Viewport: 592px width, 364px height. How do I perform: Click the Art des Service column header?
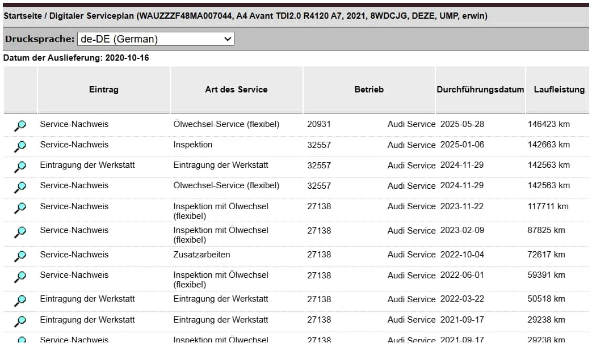point(236,90)
